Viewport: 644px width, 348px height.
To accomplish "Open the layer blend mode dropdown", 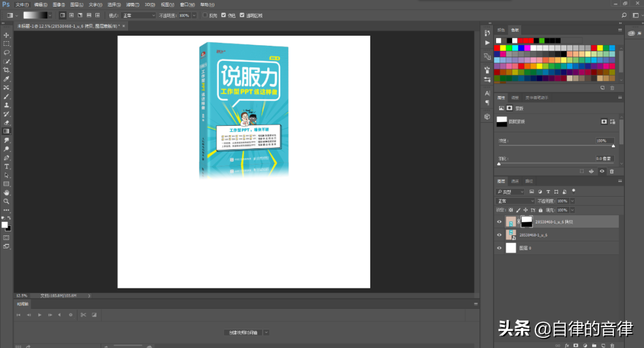I will pyautogui.click(x=515, y=201).
